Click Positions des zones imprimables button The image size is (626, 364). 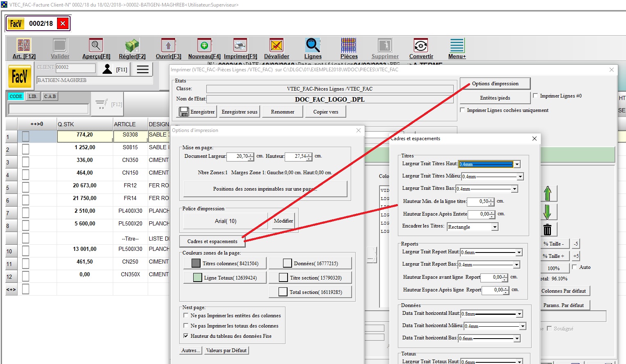click(x=265, y=189)
